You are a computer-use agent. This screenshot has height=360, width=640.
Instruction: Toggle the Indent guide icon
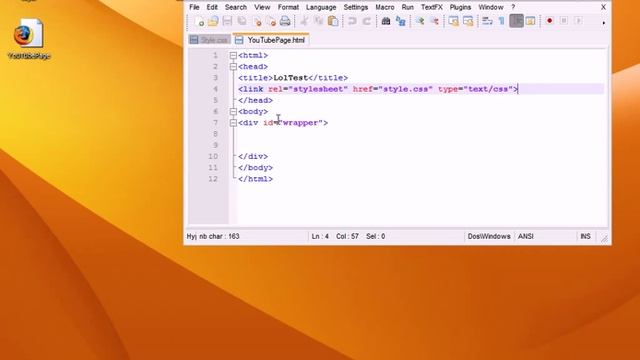516,21
